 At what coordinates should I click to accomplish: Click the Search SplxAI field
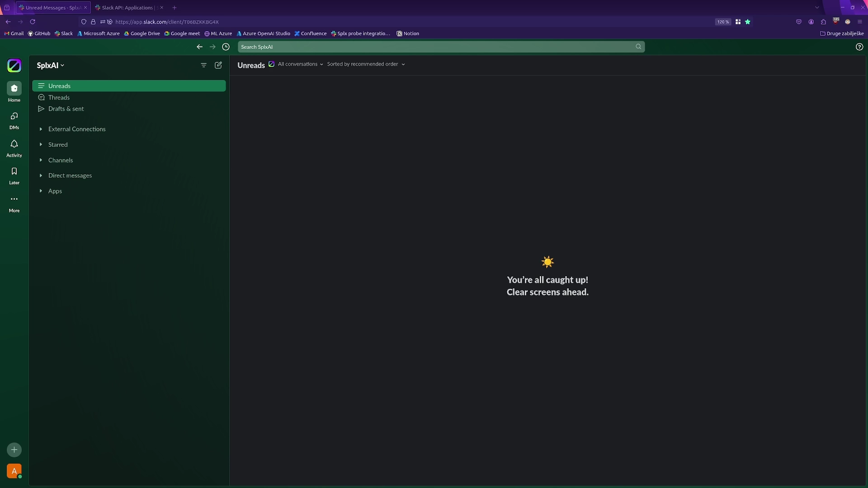click(436, 47)
